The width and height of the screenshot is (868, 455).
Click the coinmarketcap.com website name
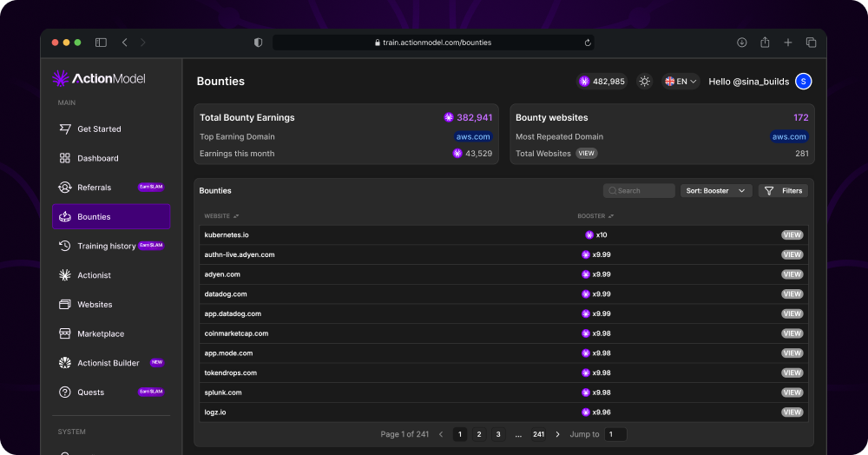click(236, 333)
